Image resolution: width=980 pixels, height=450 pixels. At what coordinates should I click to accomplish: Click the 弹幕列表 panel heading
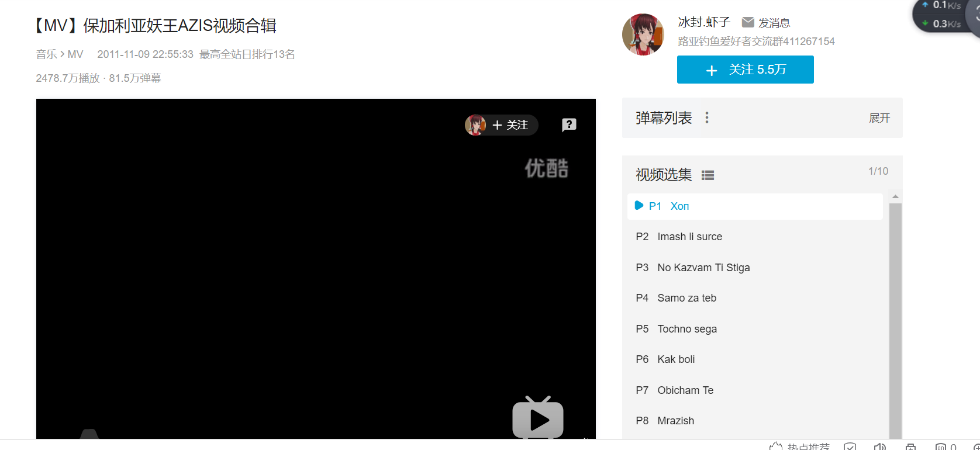point(664,118)
